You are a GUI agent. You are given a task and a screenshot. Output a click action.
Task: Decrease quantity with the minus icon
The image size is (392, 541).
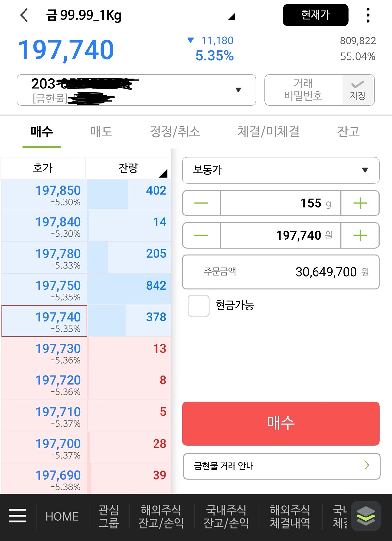pos(201,203)
